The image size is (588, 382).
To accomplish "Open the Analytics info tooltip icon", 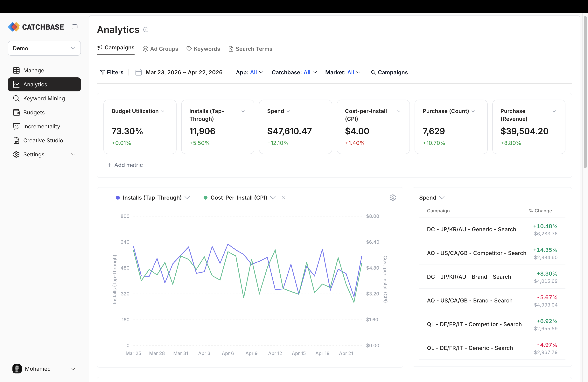I will pyautogui.click(x=146, y=30).
